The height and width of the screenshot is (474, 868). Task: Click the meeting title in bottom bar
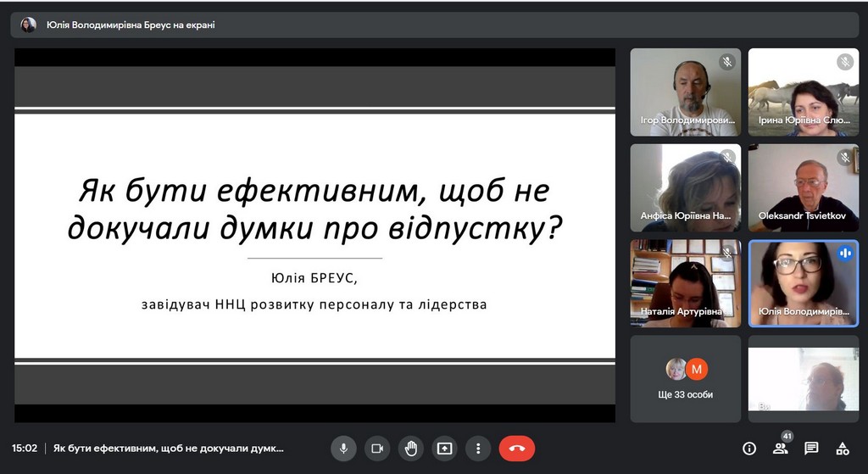pyautogui.click(x=169, y=449)
